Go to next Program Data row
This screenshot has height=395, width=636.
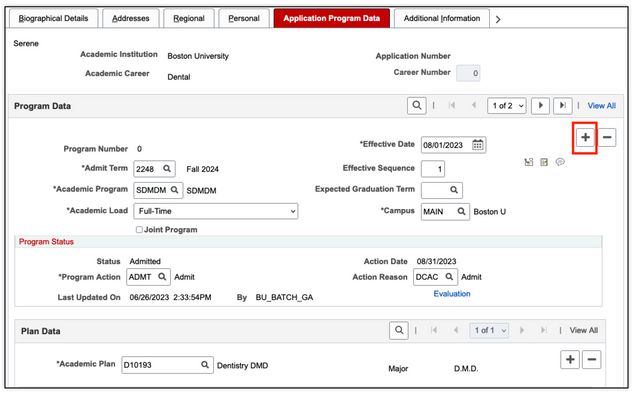(540, 106)
